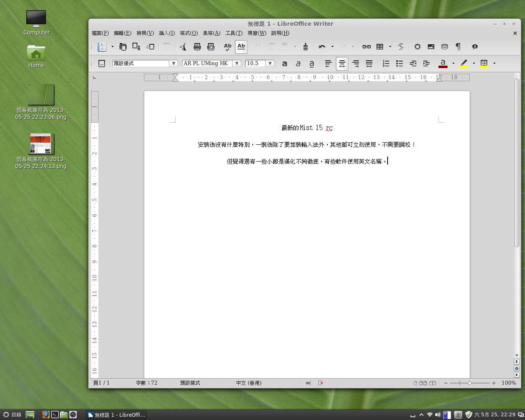This screenshot has height=420, width=525.
Task: Open the Undo history dropdown arrow
Action: [x=332, y=47]
